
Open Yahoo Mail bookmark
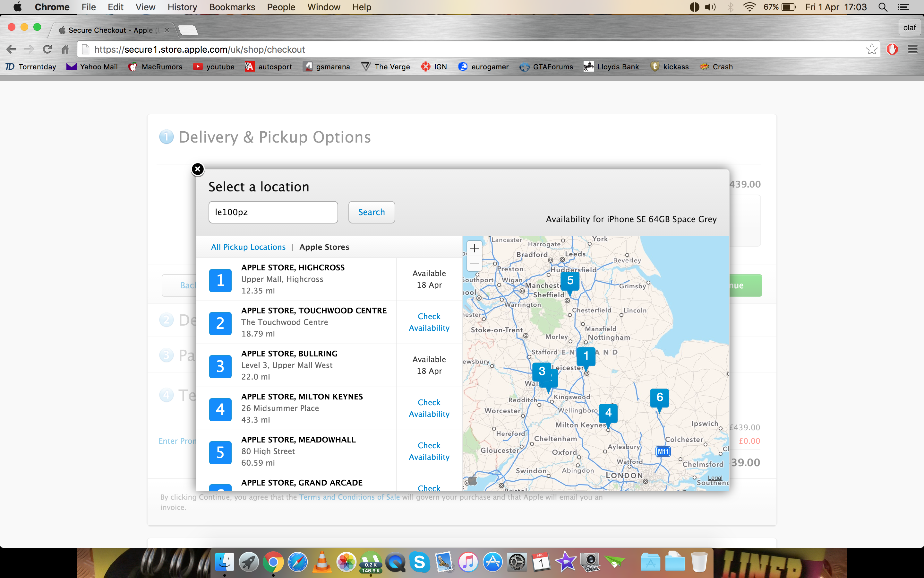click(x=92, y=66)
